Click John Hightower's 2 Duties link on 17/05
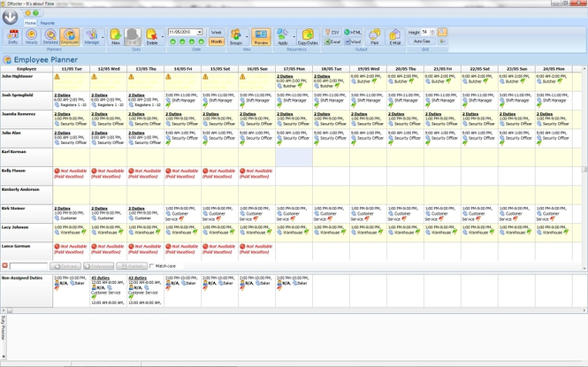The image size is (588, 367). pos(285,76)
